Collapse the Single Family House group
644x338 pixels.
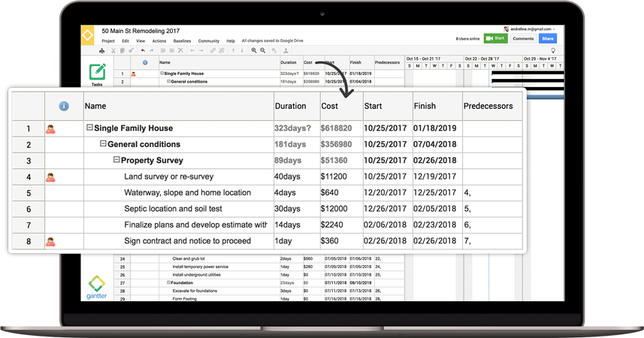[89, 128]
